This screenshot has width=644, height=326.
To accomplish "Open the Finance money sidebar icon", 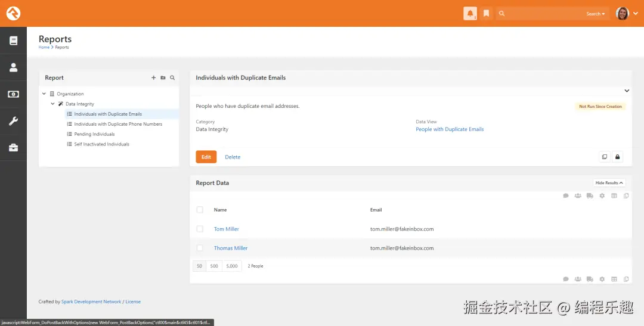I will tap(14, 94).
